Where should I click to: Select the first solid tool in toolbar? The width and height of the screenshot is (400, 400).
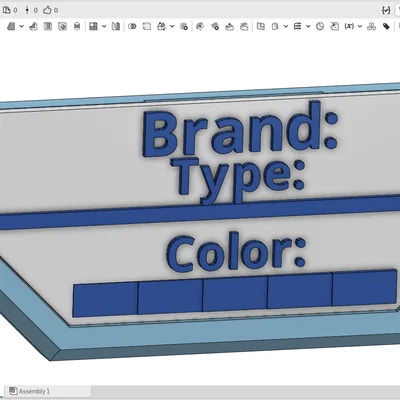coord(11,26)
